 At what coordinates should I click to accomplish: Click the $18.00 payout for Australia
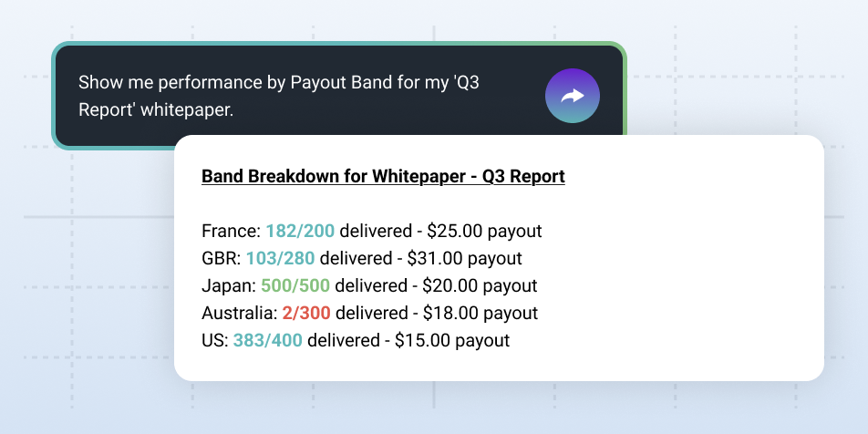pos(452,313)
